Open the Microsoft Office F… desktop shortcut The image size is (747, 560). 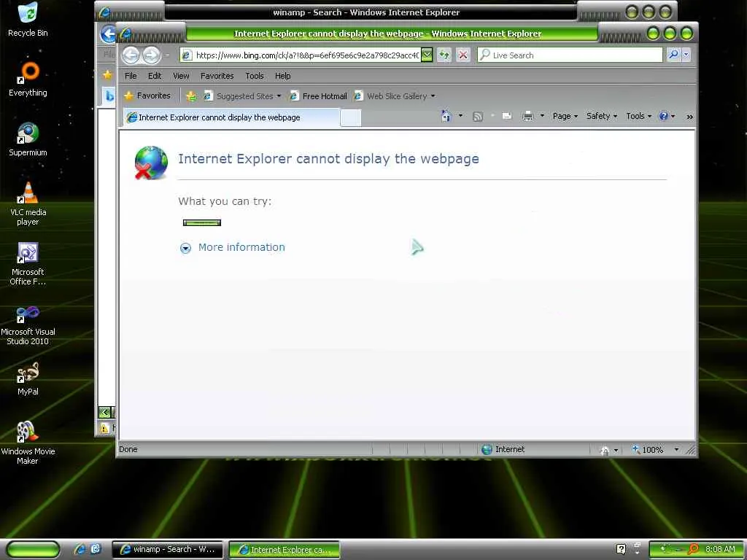click(28, 263)
